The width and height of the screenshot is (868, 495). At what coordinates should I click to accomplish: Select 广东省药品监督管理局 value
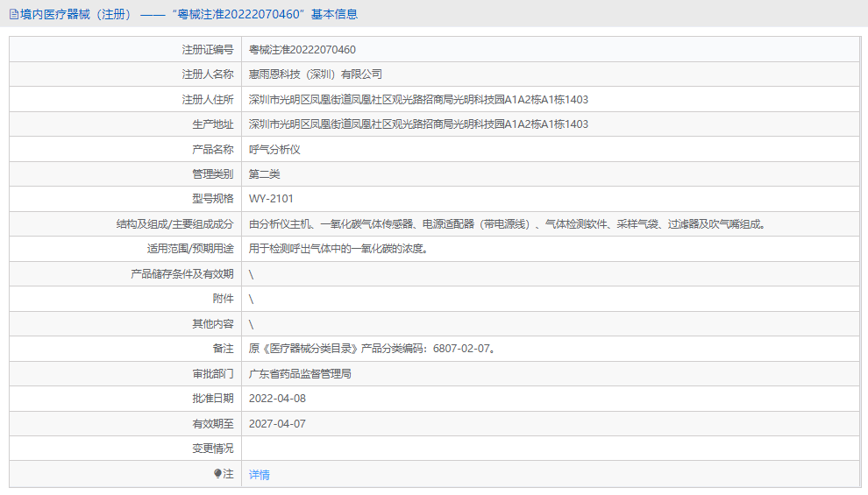pos(300,374)
